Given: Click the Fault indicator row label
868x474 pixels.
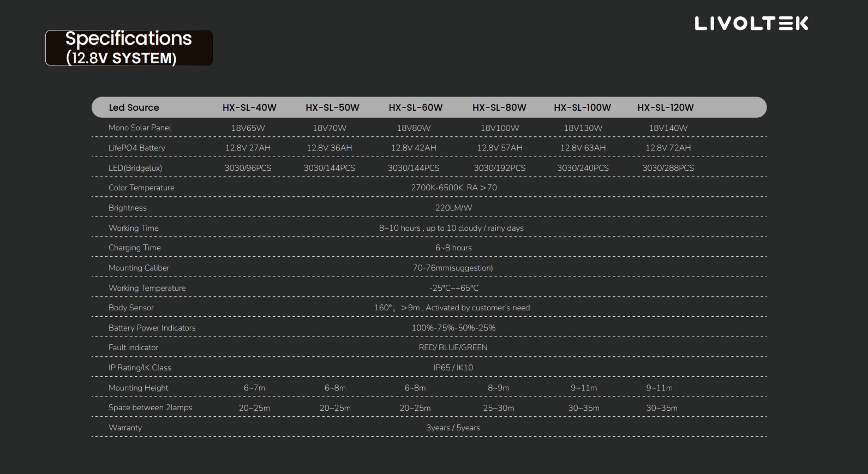Looking at the screenshot, I should [x=133, y=347].
